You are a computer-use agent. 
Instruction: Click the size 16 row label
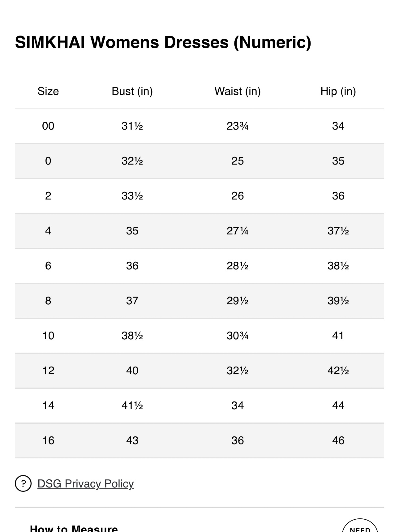point(48,440)
